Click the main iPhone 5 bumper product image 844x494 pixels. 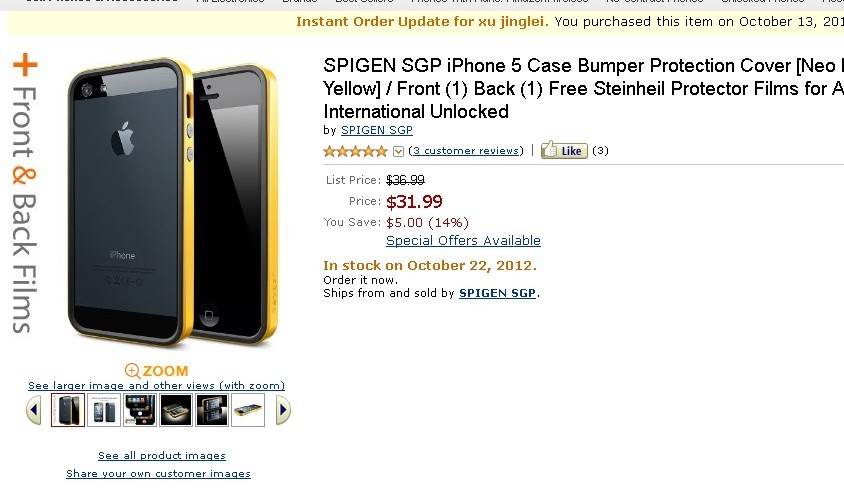point(172,202)
